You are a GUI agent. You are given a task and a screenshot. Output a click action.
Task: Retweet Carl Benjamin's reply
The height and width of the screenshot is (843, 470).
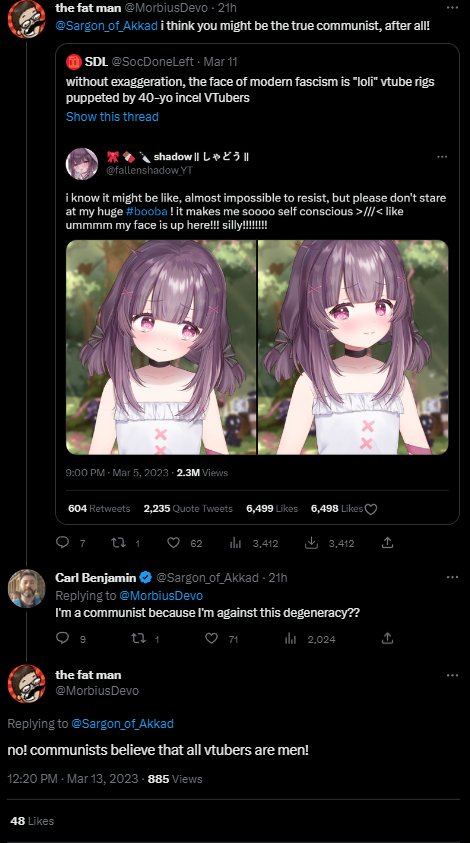click(x=138, y=638)
